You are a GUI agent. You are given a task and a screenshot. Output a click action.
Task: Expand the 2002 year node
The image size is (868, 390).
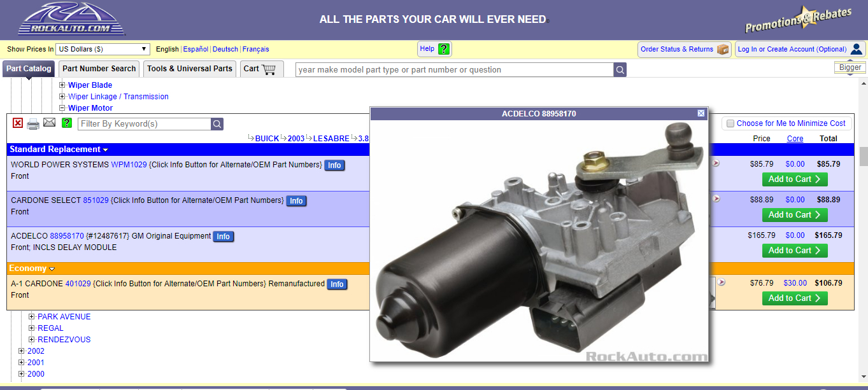[x=22, y=351]
